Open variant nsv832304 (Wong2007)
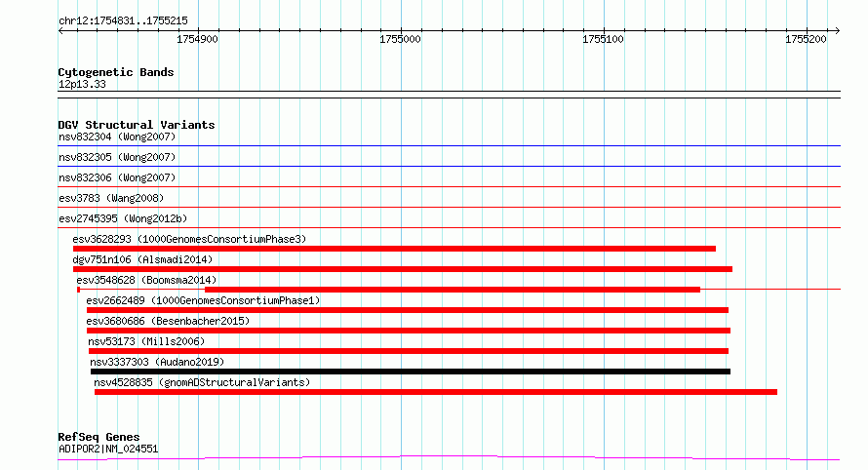The width and height of the screenshot is (868, 470). 117,137
